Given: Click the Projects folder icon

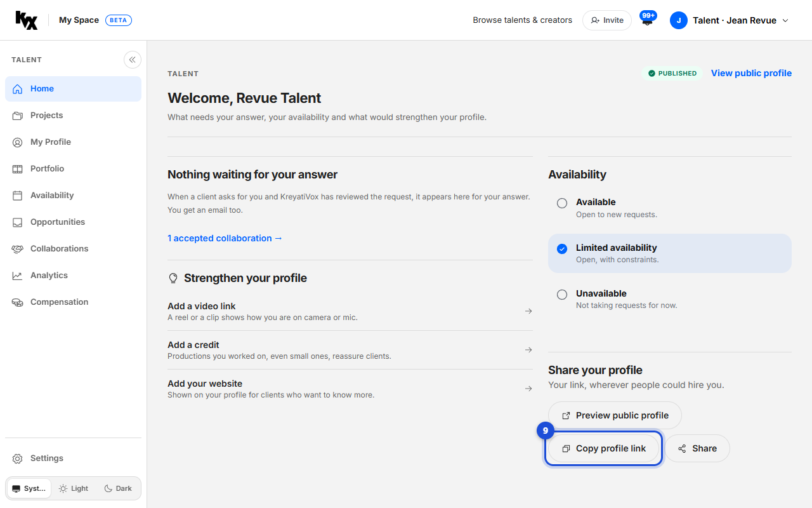Looking at the screenshot, I should (x=18, y=116).
